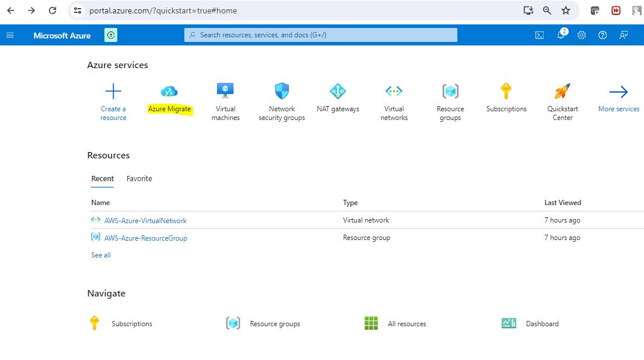This screenshot has width=644, height=360.
Task: Click See all resources link
Action: coord(101,255)
